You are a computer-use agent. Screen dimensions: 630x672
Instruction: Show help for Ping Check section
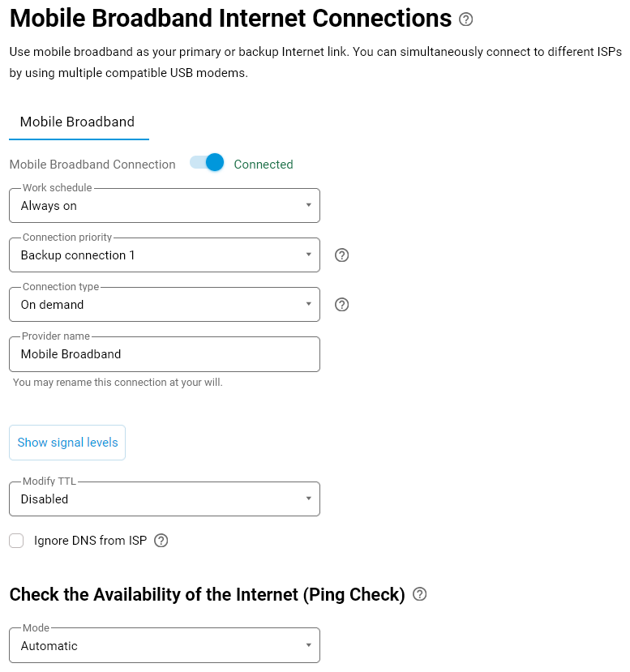[x=419, y=594]
